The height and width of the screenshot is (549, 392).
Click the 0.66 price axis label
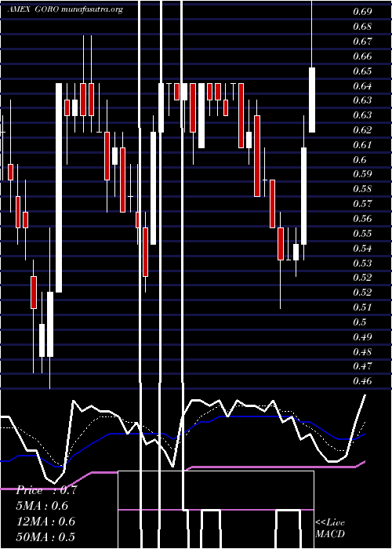[x=362, y=56]
